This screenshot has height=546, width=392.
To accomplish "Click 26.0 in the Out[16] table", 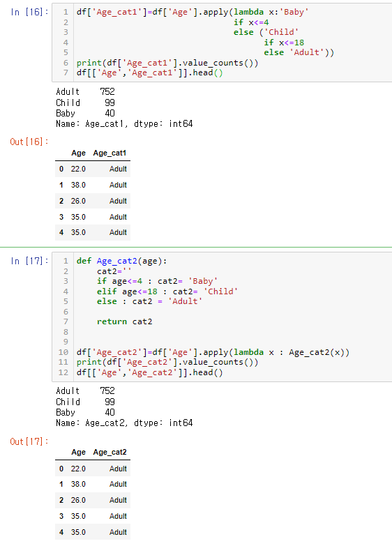I will pyautogui.click(x=78, y=201).
